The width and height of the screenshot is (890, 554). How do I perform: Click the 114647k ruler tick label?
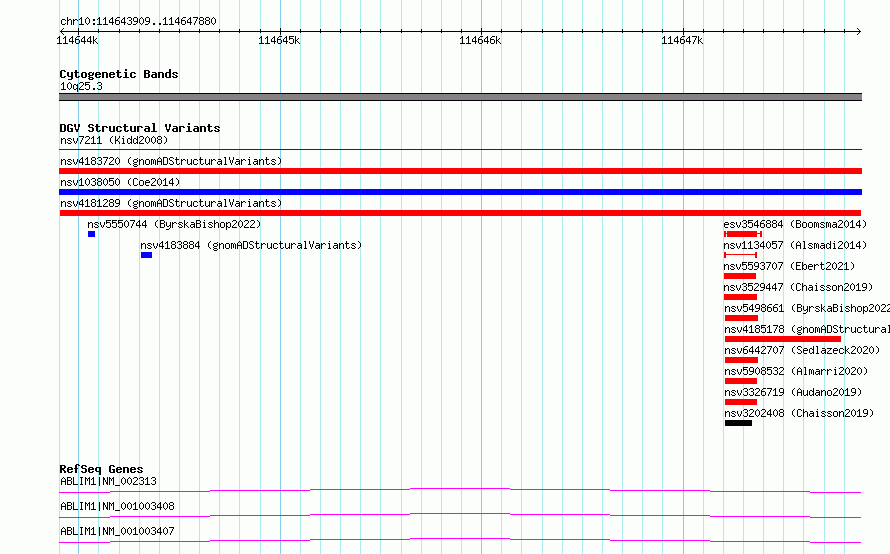[x=682, y=40]
